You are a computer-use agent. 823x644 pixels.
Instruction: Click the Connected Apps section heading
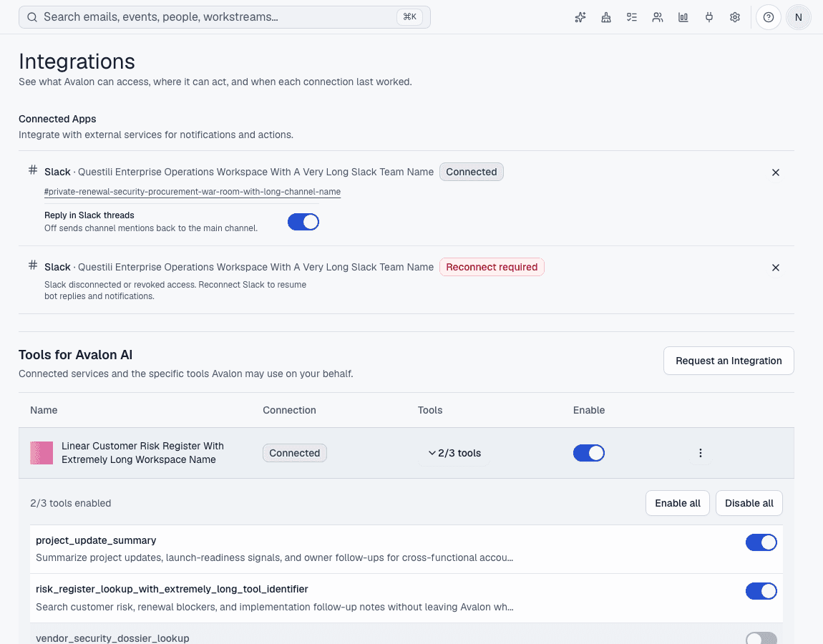tap(57, 119)
